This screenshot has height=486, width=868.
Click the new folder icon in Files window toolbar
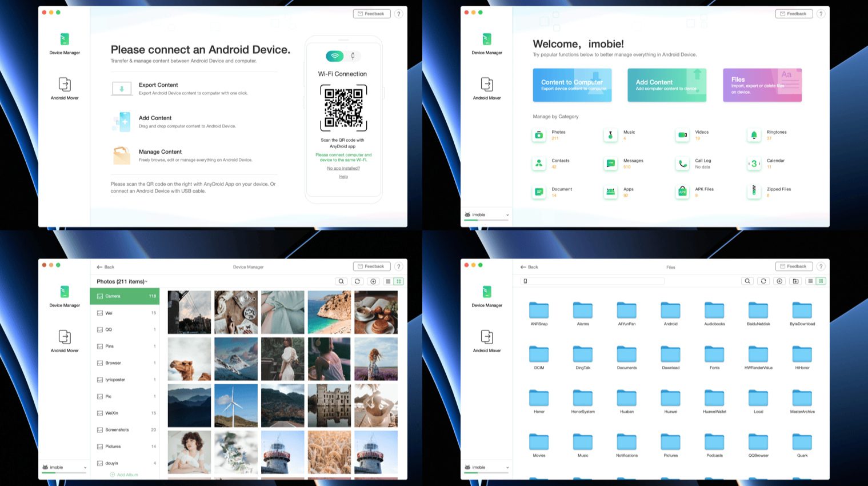point(795,281)
